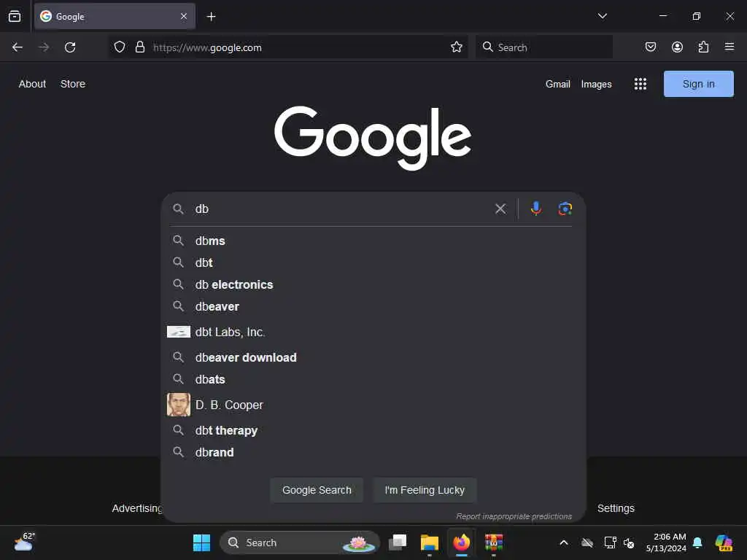Choose the 'dbt therapy' suggestion
The width and height of the screenshot is (747, 560).
373,430
